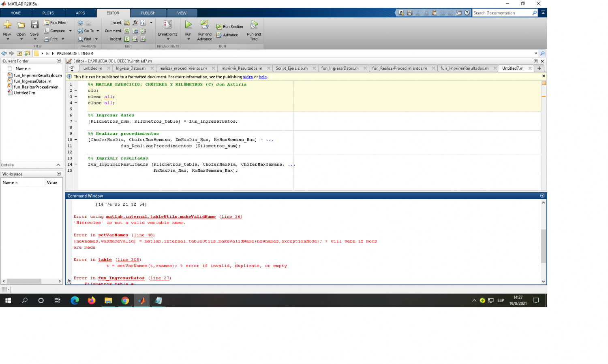Screen dimensions: 608x364
Task: Dismiss the publishing info banner
Action: pos(544,76)
